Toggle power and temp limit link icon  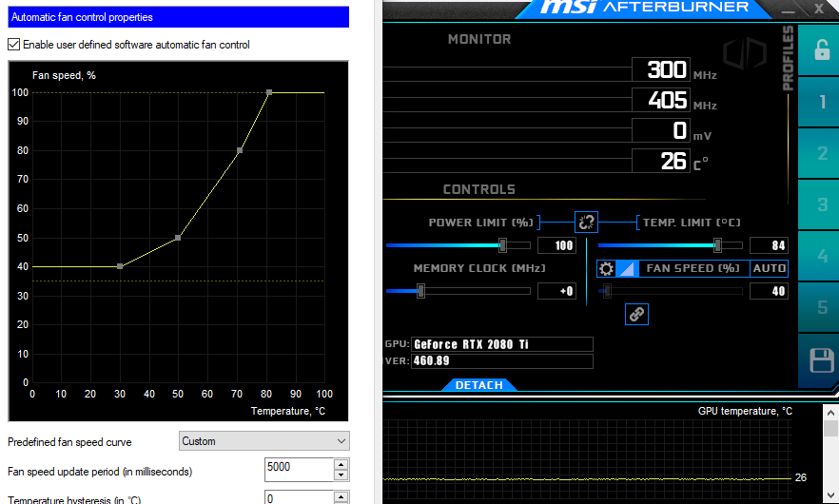[586, 222]
